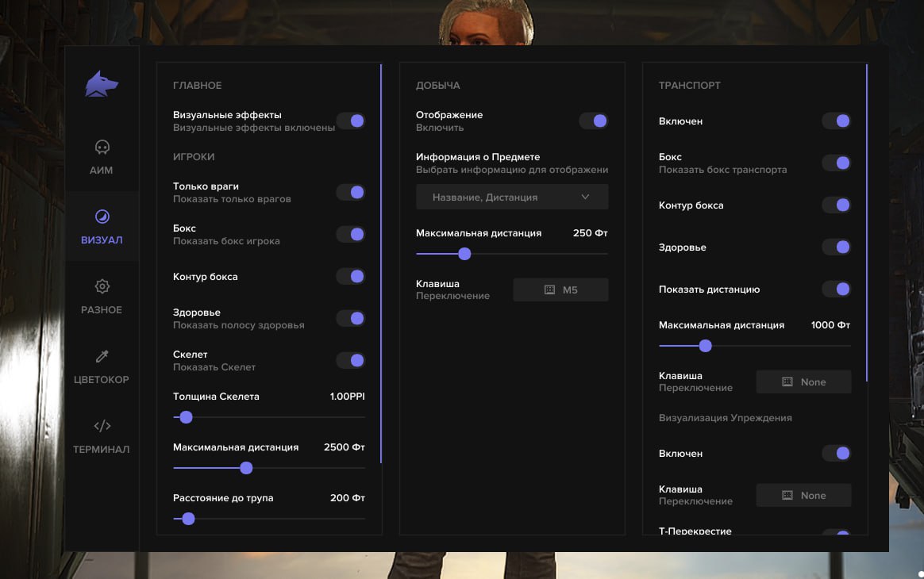Select the ЦВЕТОКОР eyedropper icon
924x579 pixels.
click(102, 355)
